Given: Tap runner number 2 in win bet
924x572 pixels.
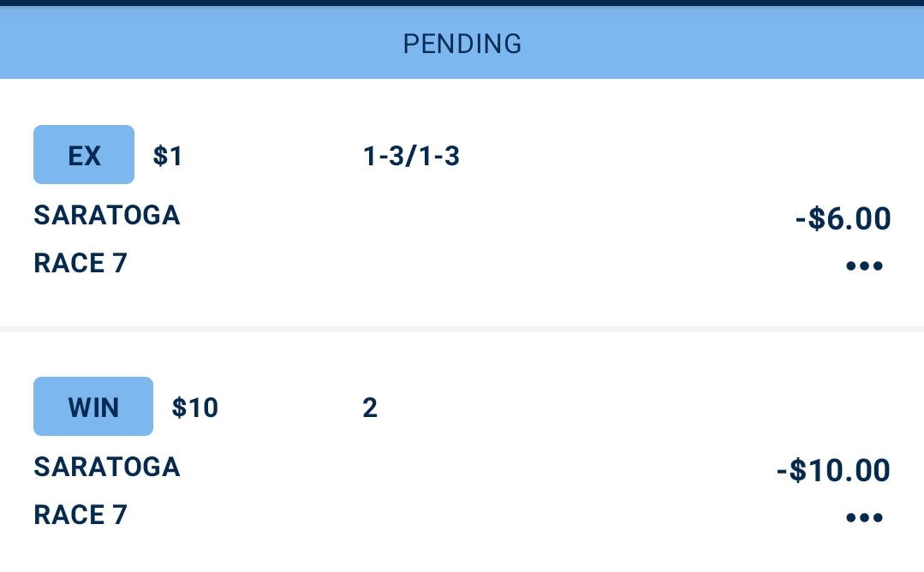Looking at the screenshot, I should (369, 408).
